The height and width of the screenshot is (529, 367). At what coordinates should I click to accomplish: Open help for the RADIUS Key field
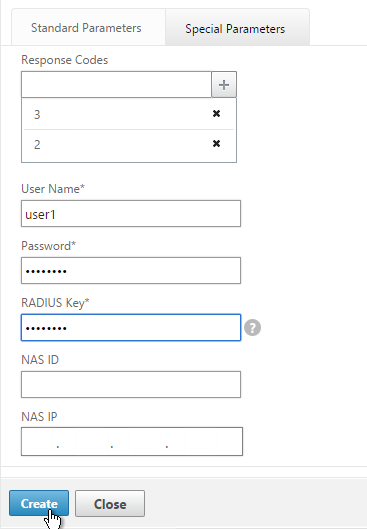click(252, 328)
